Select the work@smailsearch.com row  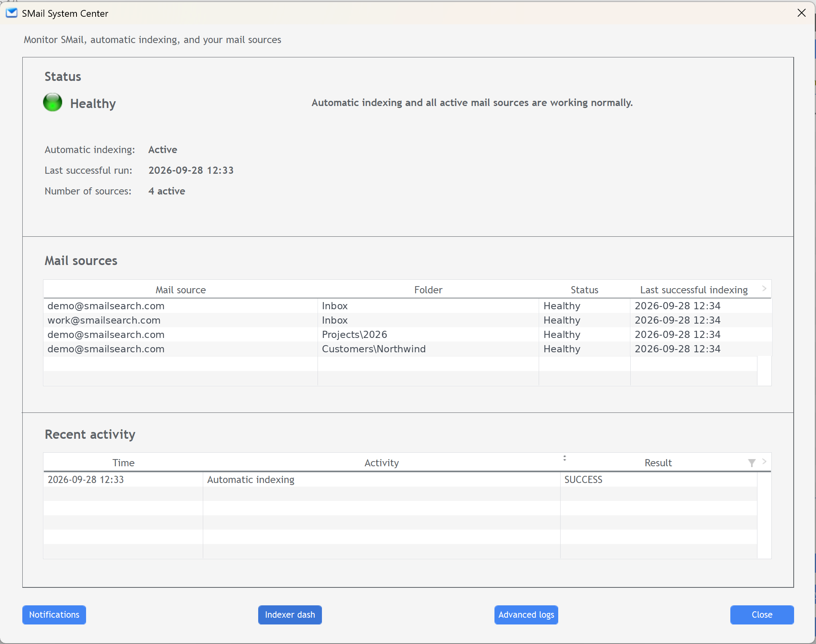point(408,320)
